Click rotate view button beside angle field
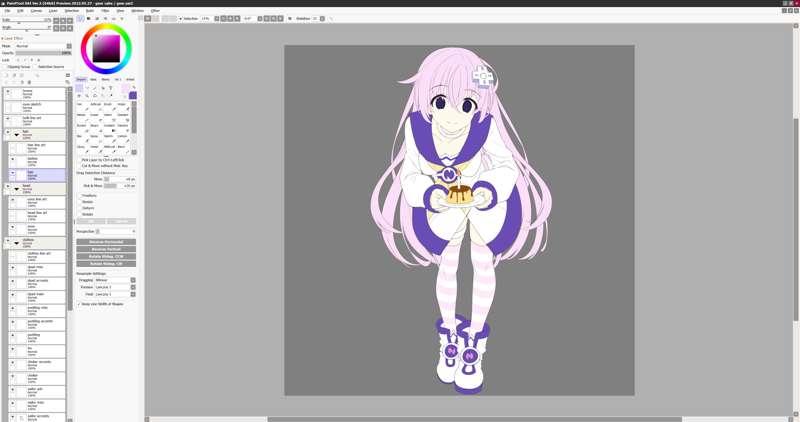The image size is (800, 422). click(266, 18)
